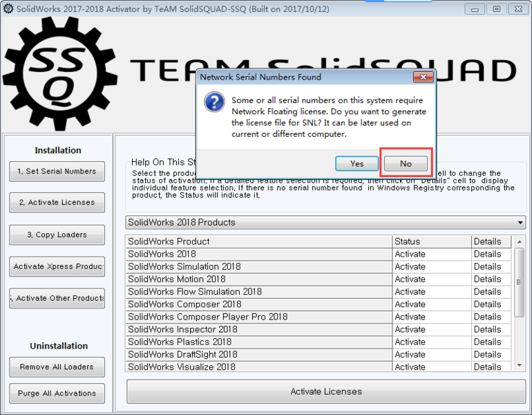The image size is (532, 415).
Task: Select SolidWorks Flow Simulation 2018 row
Action: coord(259,292)
